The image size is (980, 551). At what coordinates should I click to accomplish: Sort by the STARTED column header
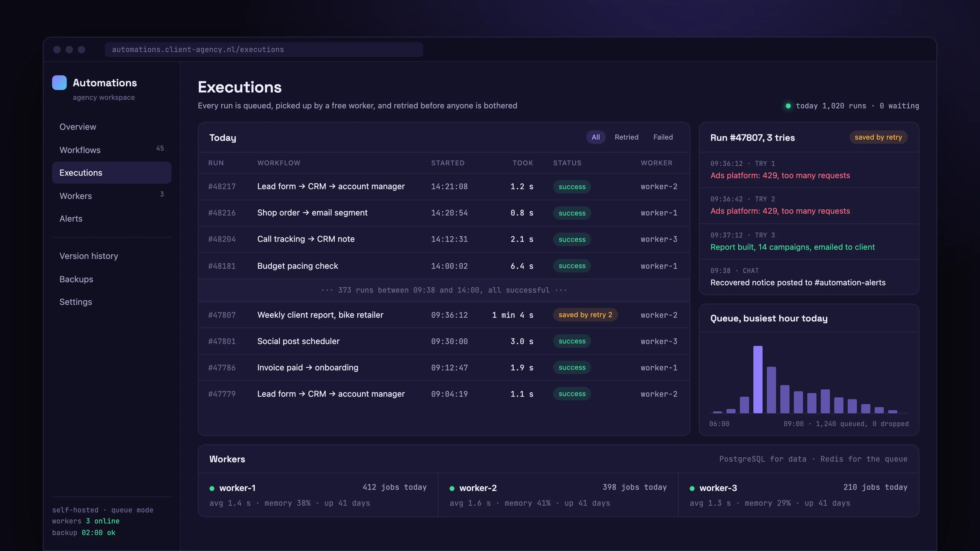point(448,163)
